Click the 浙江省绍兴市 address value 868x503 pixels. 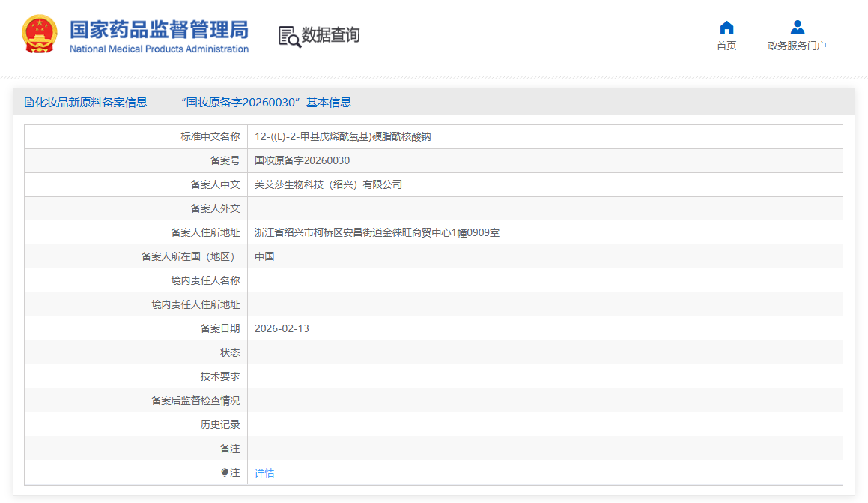tap(377, 232)
